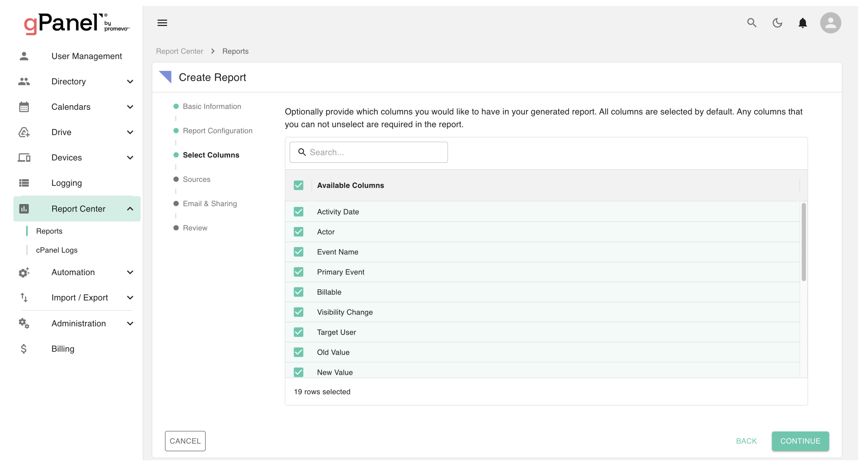
Task: Toggle the Available Columns select-all checkbox
Action: (x=298, y=186)
